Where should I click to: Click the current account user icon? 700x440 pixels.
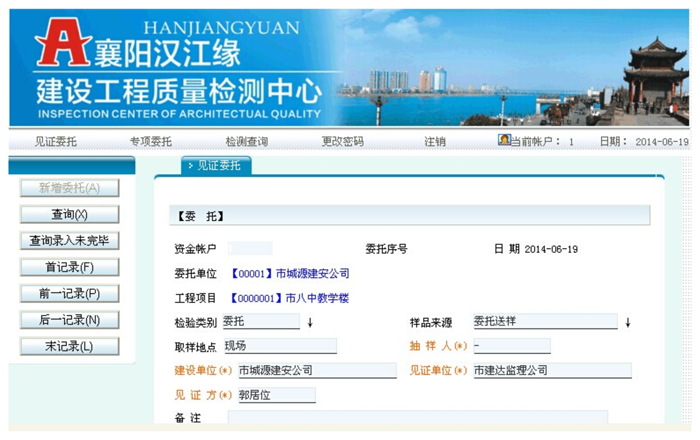point(504,141)
